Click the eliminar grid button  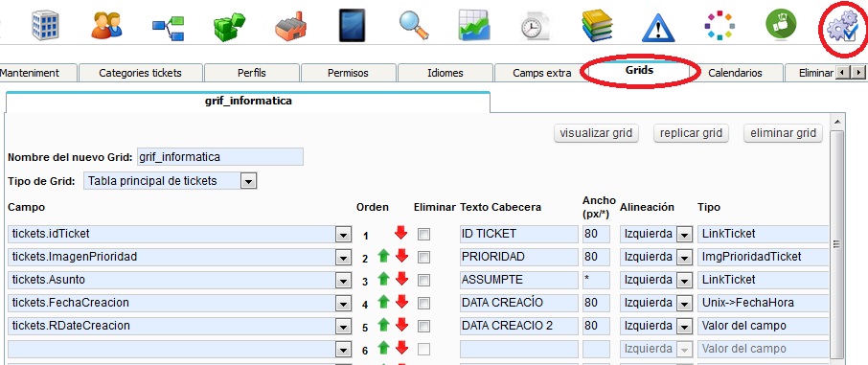(x=783, y=133)
